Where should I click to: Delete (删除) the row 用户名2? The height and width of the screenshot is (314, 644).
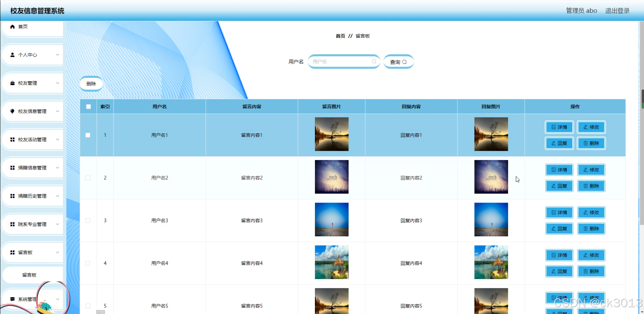click(591, 186)
